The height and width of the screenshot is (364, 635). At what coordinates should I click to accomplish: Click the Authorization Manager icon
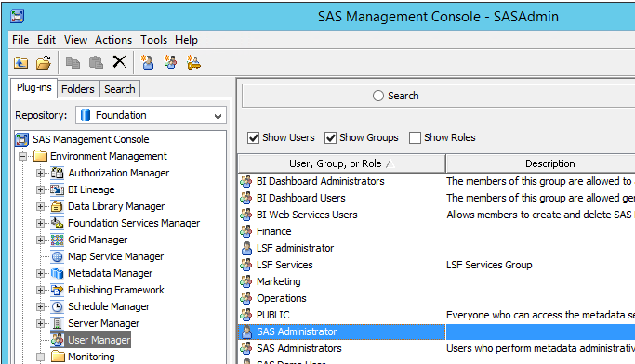coord(57,173)
